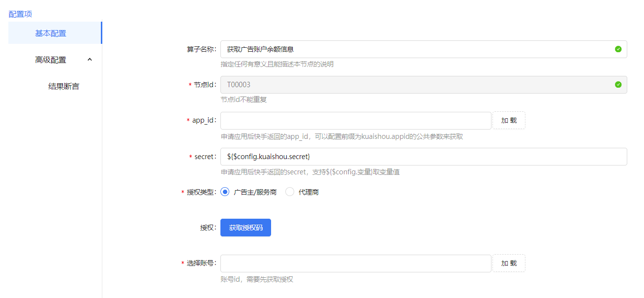Click the 配置项 heading text
644x298 pixels.
click(x=20, y=14)
